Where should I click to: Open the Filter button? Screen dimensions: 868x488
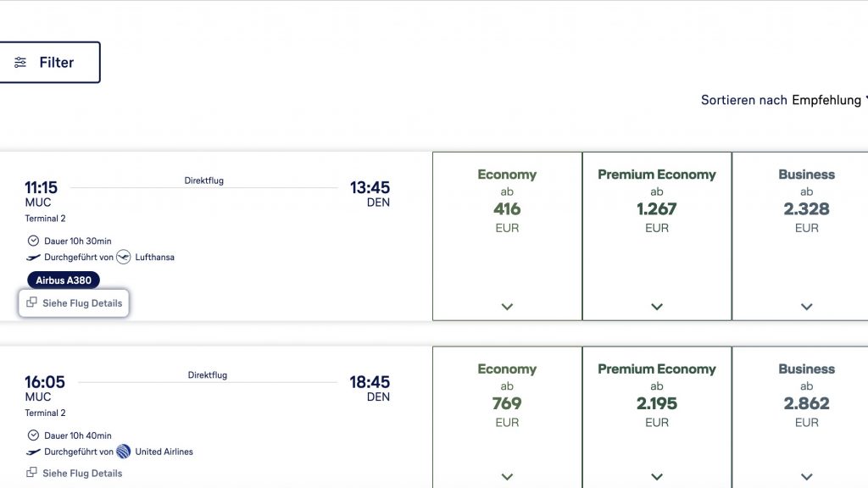click(x=50, y=63)
